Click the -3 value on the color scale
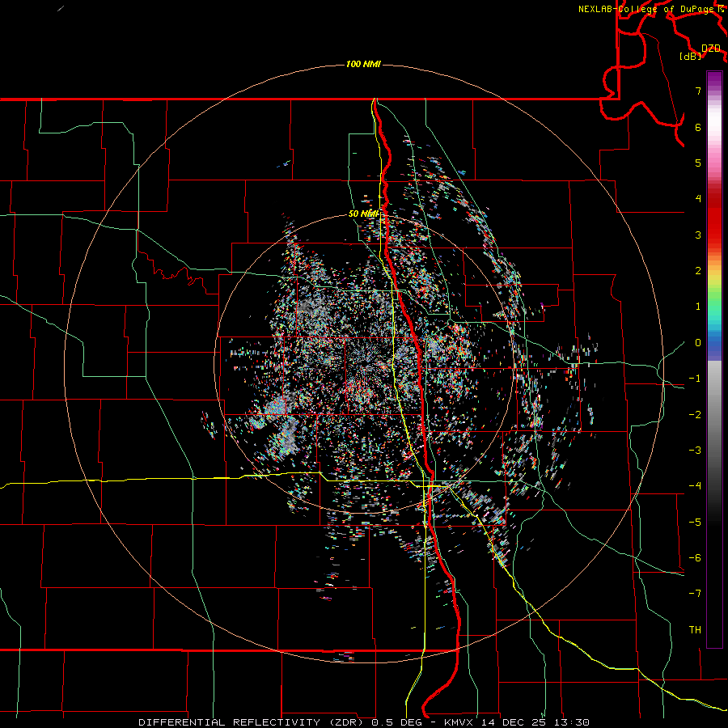This screenshot has height=728, width=728. coord(695,451)
